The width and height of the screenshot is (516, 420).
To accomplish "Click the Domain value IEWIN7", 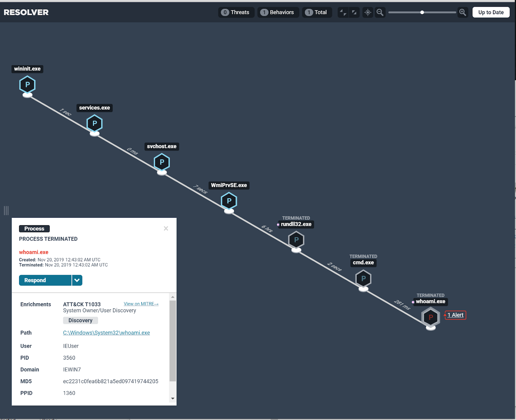I will click(x=72, y=369).
